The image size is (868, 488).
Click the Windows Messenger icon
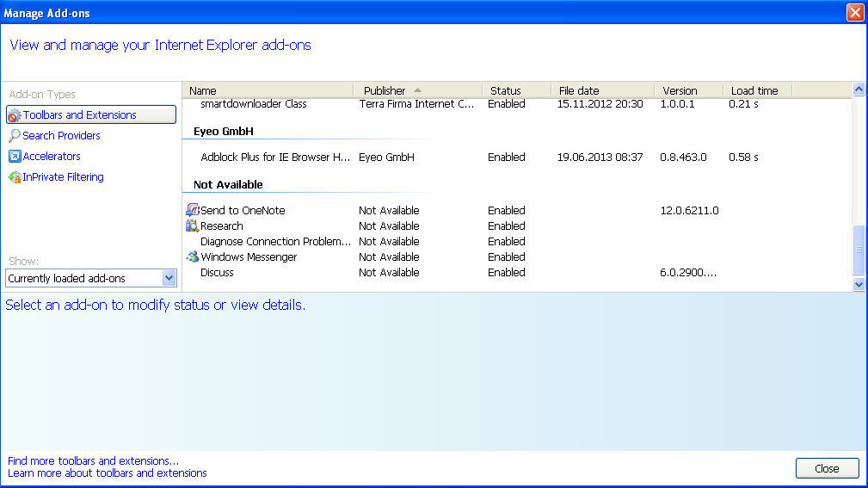(x=192, y=256)
